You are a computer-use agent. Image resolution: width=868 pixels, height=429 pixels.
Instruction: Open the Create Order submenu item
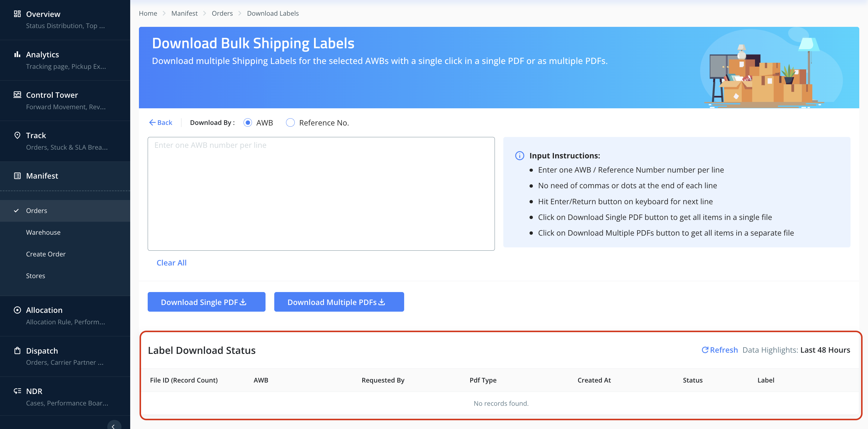coord(46,254)
